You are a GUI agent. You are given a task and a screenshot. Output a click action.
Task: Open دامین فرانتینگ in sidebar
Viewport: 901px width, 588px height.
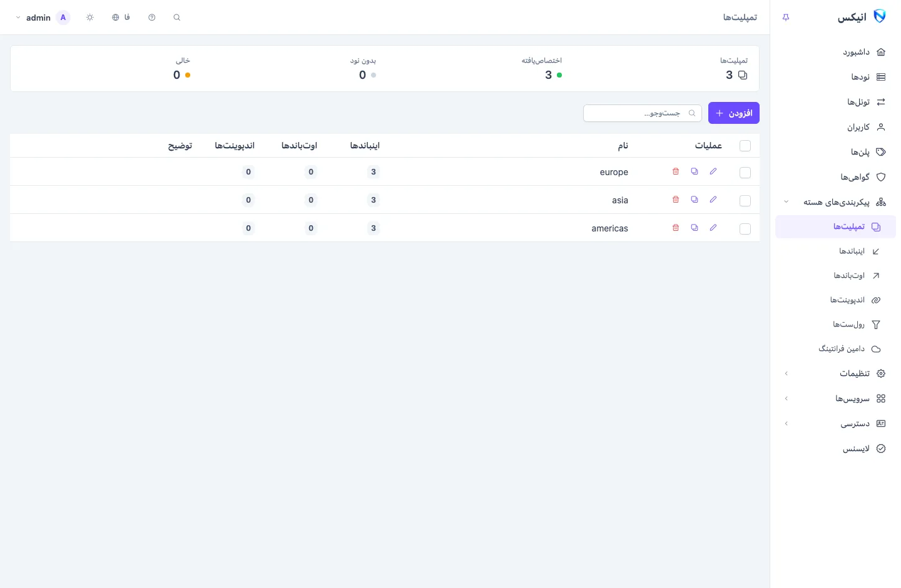835,349
